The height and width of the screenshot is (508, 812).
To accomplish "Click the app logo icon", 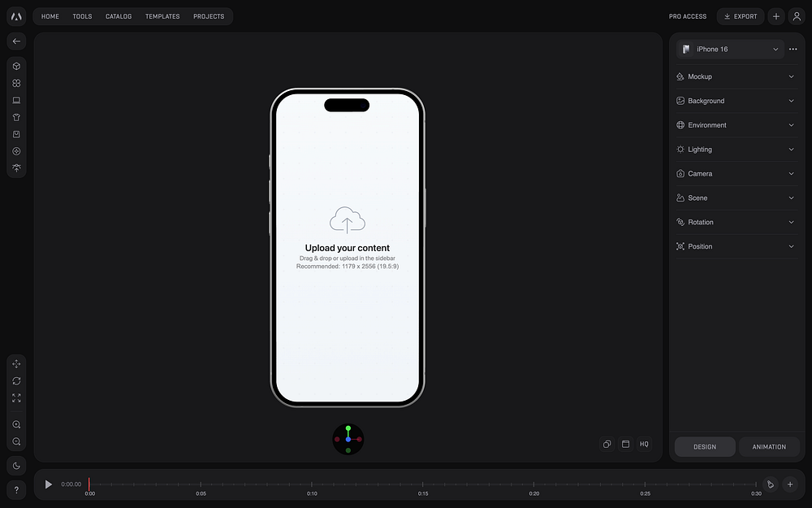I will (x=16, y=16).
